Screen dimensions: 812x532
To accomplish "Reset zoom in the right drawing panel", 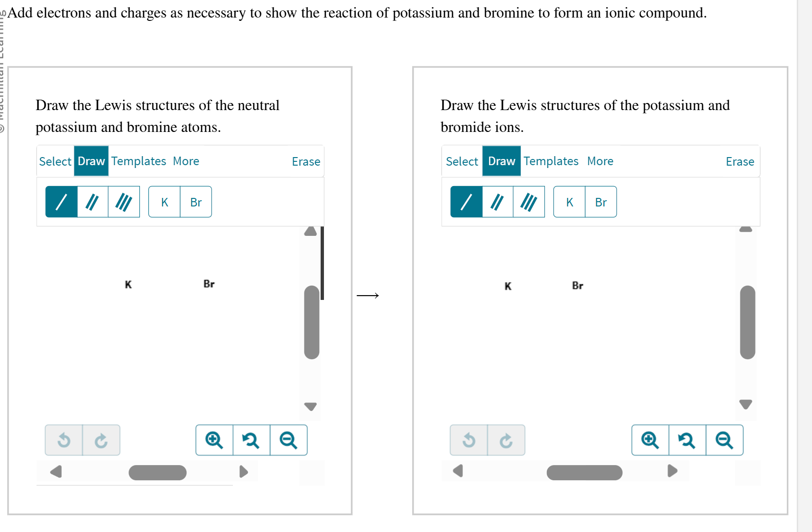I will [x=687, y=440].
